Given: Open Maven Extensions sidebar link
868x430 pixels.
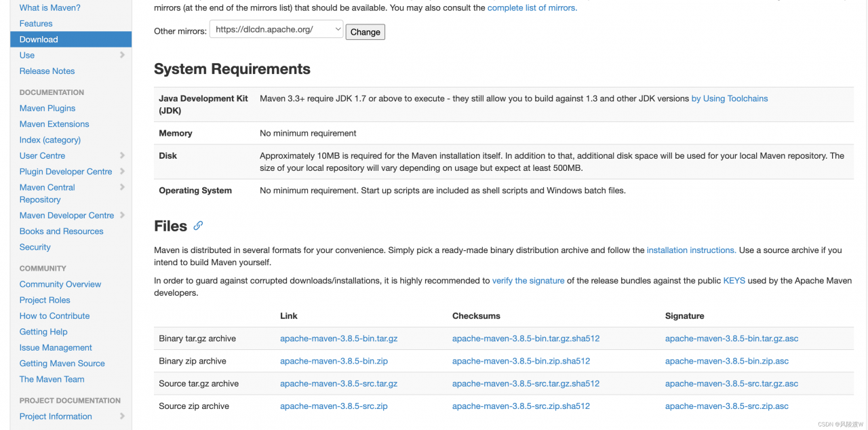Looking at the screenshot, I should (x=54, y=124).
